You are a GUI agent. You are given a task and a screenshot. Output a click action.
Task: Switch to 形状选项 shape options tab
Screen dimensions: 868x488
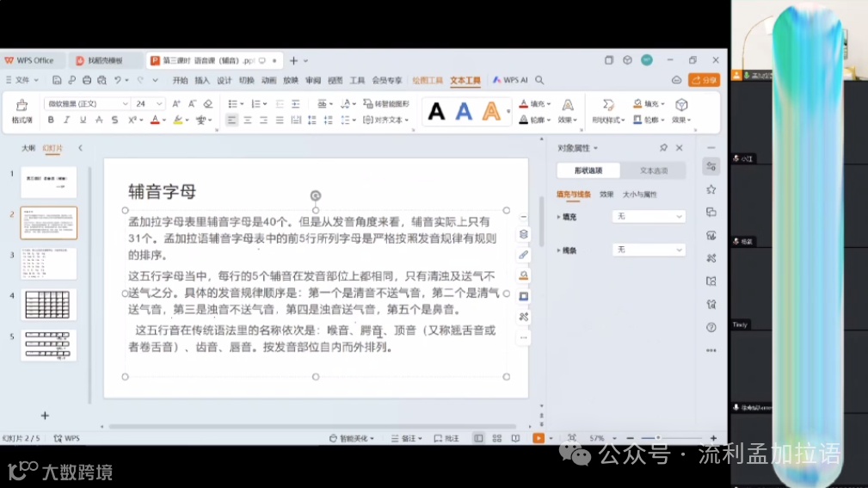coord(588,170)
